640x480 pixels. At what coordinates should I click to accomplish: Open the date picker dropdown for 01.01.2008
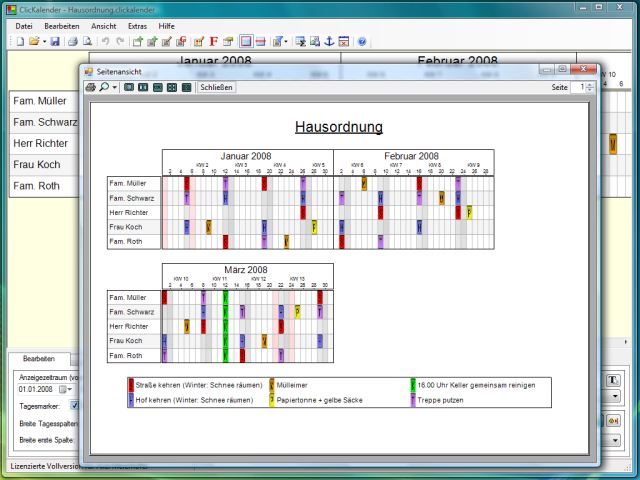coord(66,388)
